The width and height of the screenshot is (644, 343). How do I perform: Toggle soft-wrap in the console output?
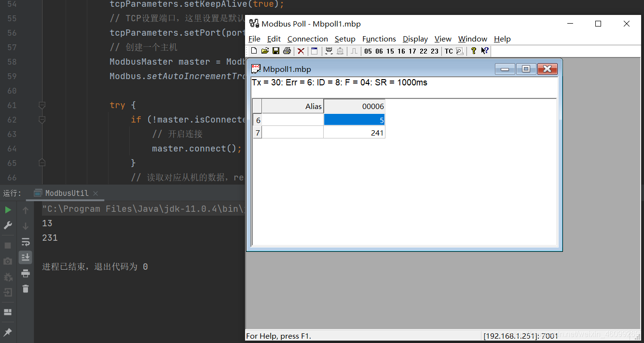tap(26, 242)
